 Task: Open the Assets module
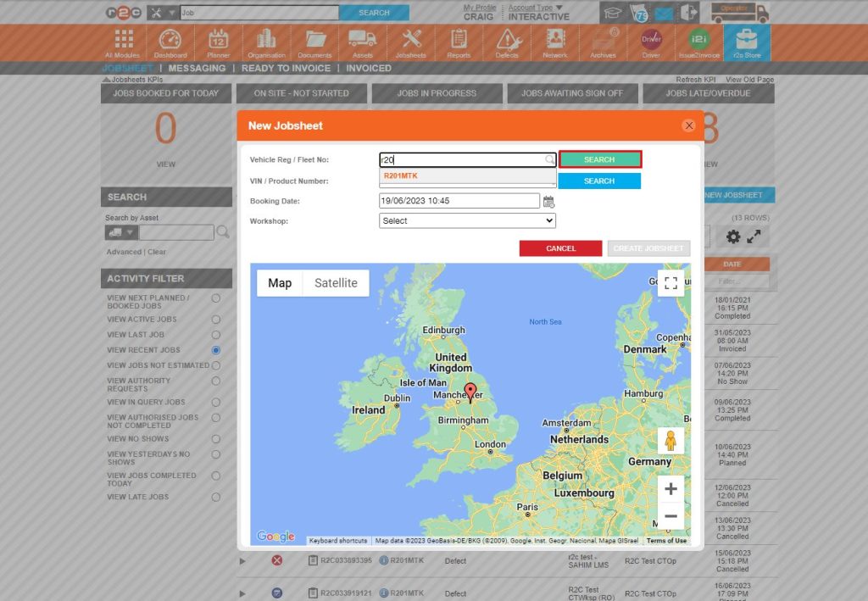(362, 41)
